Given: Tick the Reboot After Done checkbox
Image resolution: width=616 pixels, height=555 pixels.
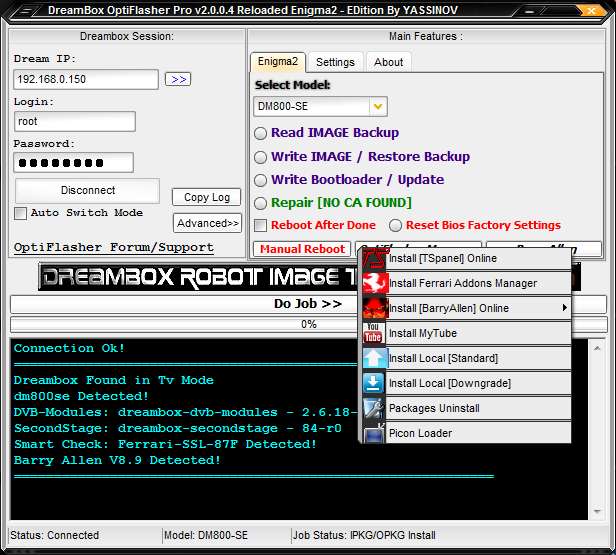Looking at the screenshot, I should tap(260, 225).
